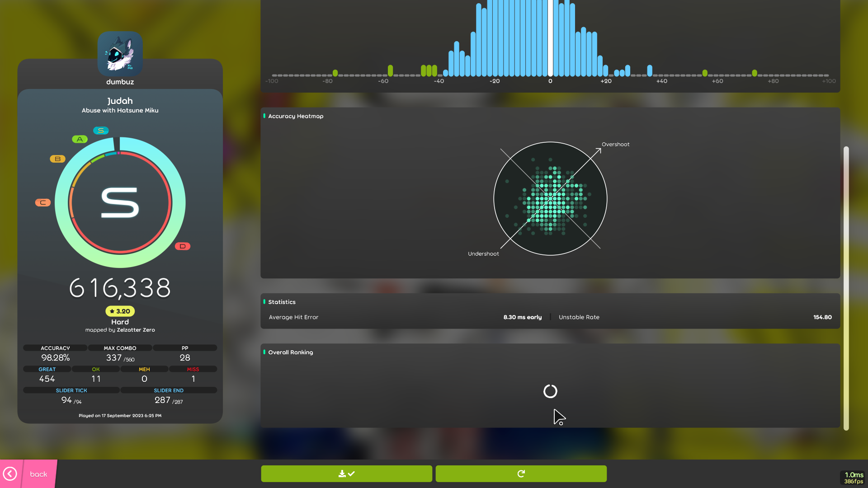Click the large S rank letter in the circle
This screenshot has width=868, height=488.
(120, 202)
